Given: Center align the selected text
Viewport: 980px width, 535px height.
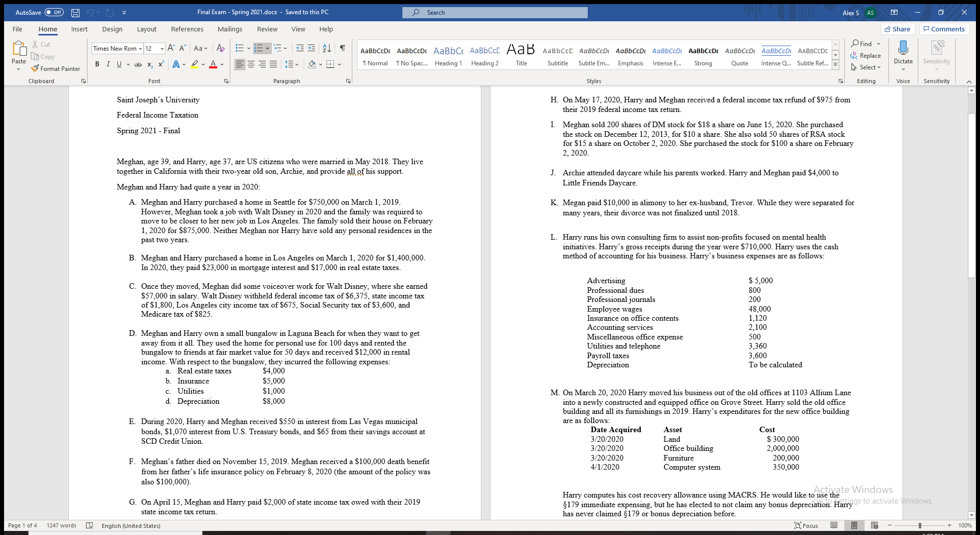Looking at the screenshot, I should (x=251, y=64).
